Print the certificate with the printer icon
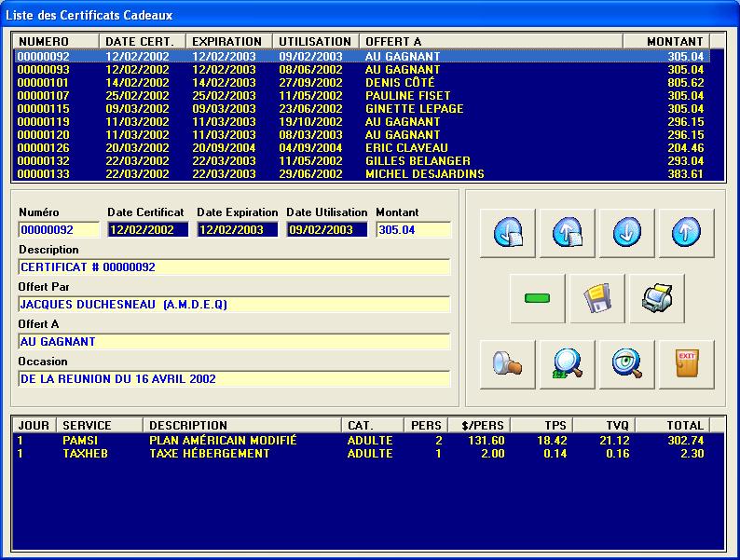 [656, 299]
